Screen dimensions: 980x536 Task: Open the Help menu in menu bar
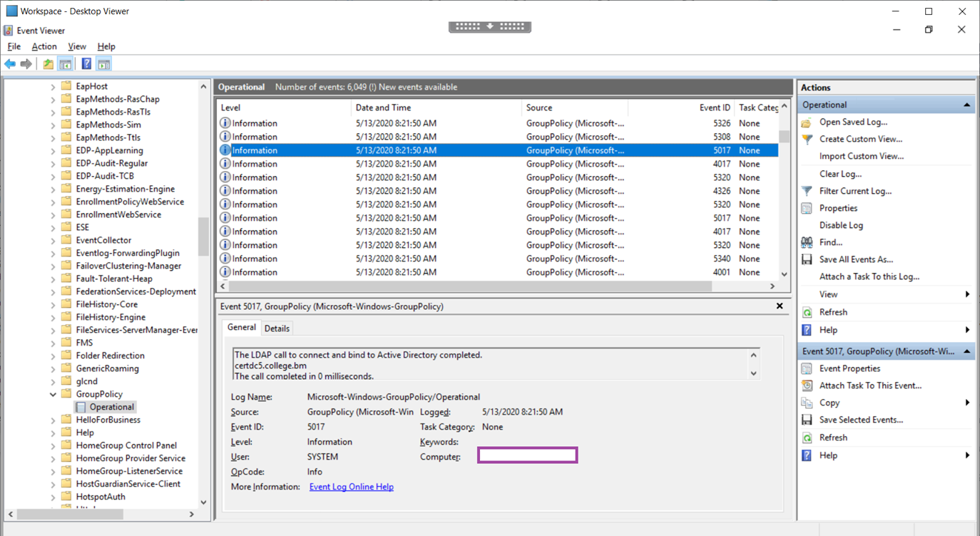coord(106,46)
